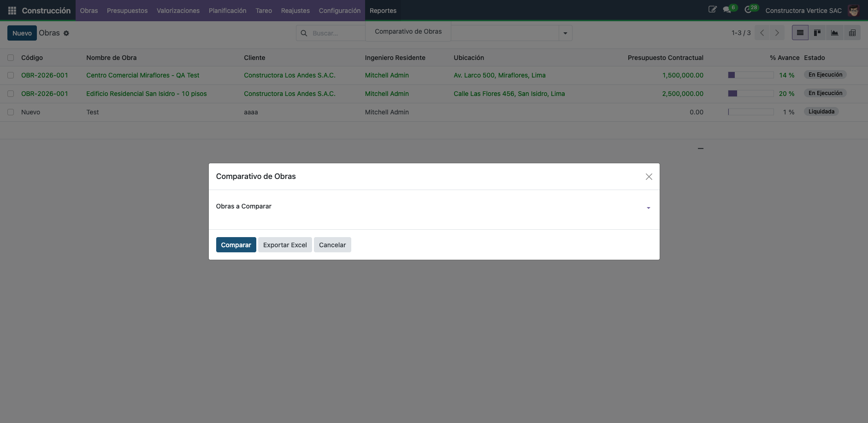
Task: Switch to graph view
Action: [834, 33]
